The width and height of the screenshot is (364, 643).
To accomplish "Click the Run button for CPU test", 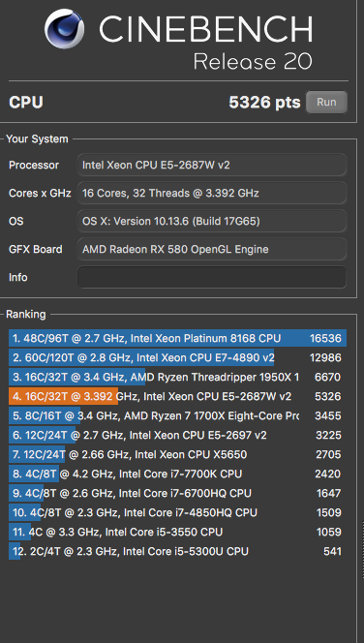I will pos(326,102).
